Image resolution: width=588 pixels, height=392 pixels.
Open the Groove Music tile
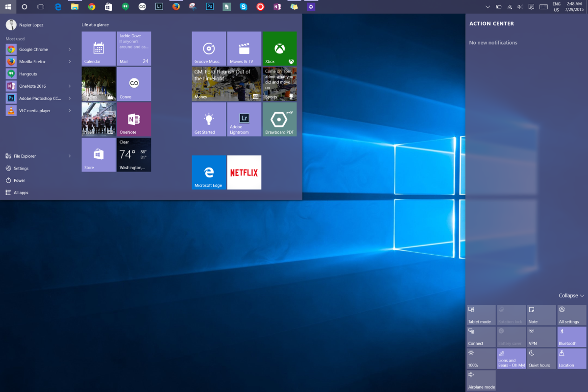tap(209, 49)
